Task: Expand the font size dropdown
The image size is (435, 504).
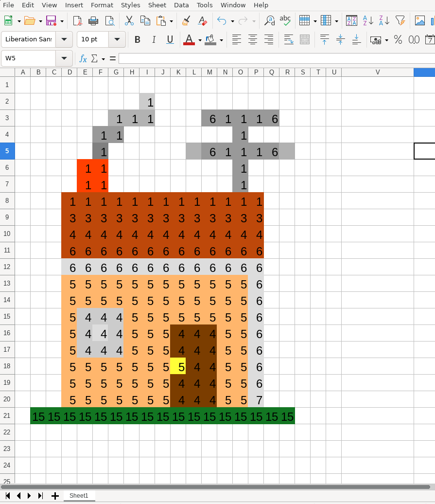Action: [117, 39]
